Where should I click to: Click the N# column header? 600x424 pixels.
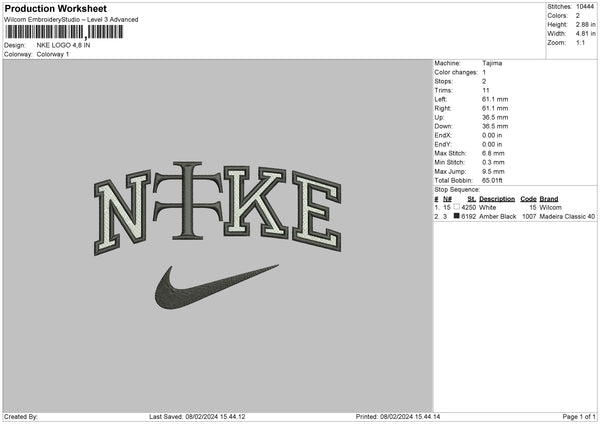coord(447,199)
